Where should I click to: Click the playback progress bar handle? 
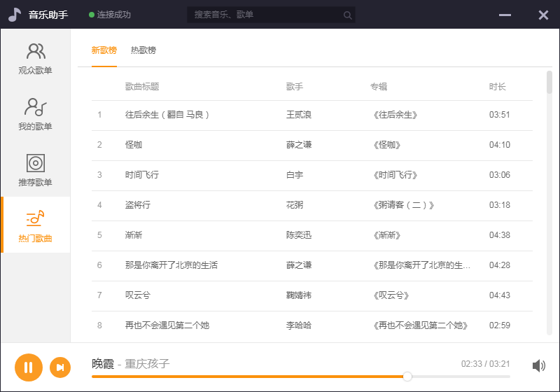point(407,377)
